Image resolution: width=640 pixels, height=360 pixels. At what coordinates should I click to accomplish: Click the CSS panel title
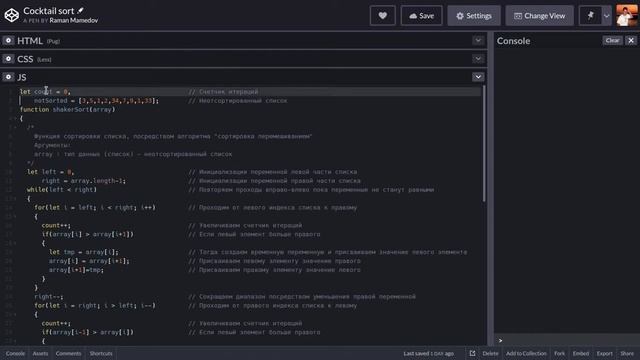coord(25,59)
